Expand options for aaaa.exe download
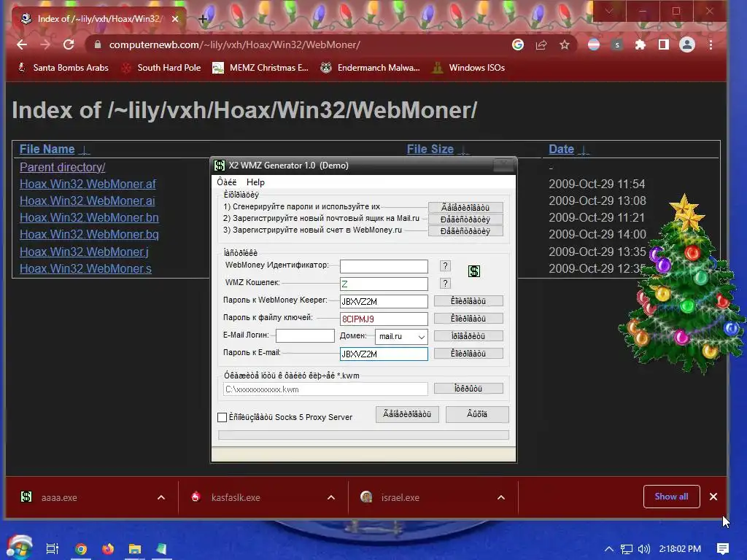This screenshot has width=747, height=560. pos(161,497)
